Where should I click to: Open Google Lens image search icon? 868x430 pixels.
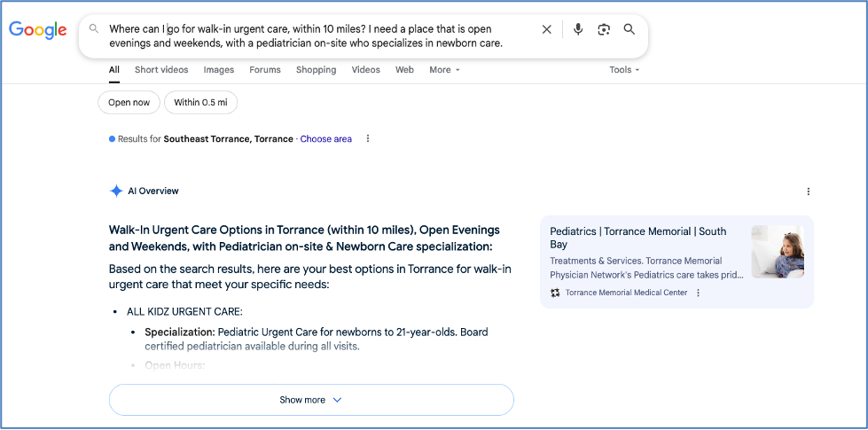click(x=604, y=30)
